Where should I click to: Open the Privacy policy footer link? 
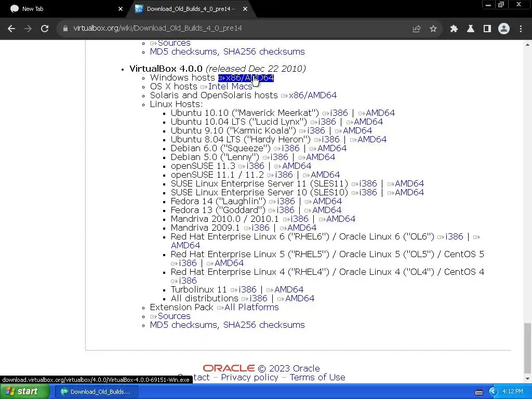(249, 377)
